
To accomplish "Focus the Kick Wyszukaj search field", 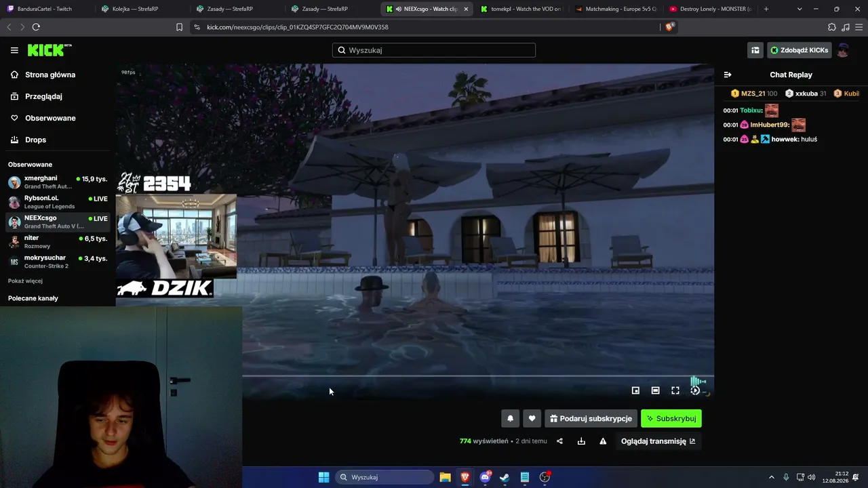I will (x=434, y=50).
